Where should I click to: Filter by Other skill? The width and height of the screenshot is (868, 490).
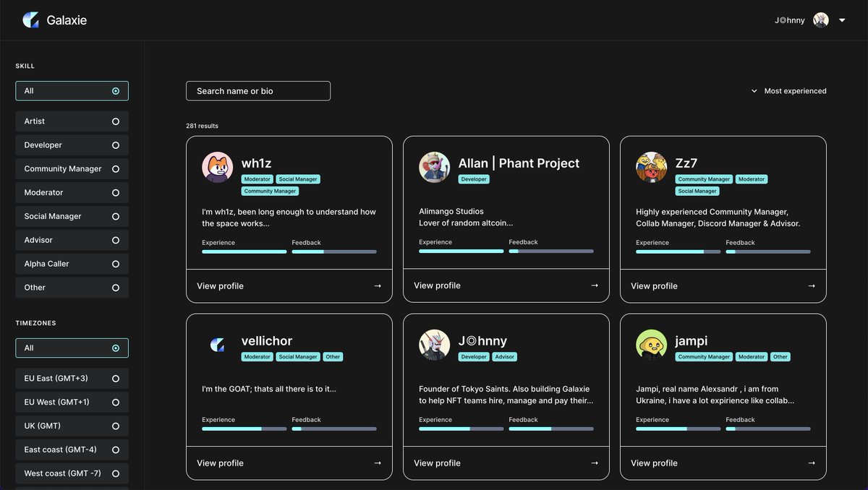tap(72, 288)
